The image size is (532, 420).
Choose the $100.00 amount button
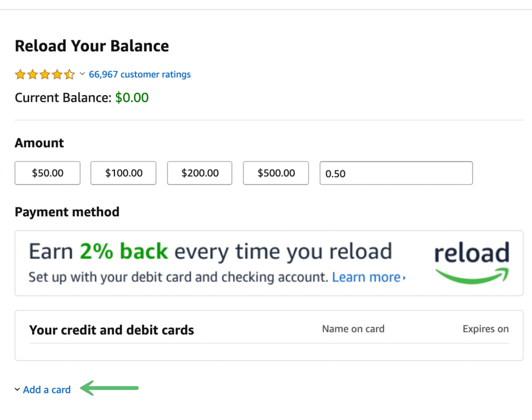click(124, 173)
